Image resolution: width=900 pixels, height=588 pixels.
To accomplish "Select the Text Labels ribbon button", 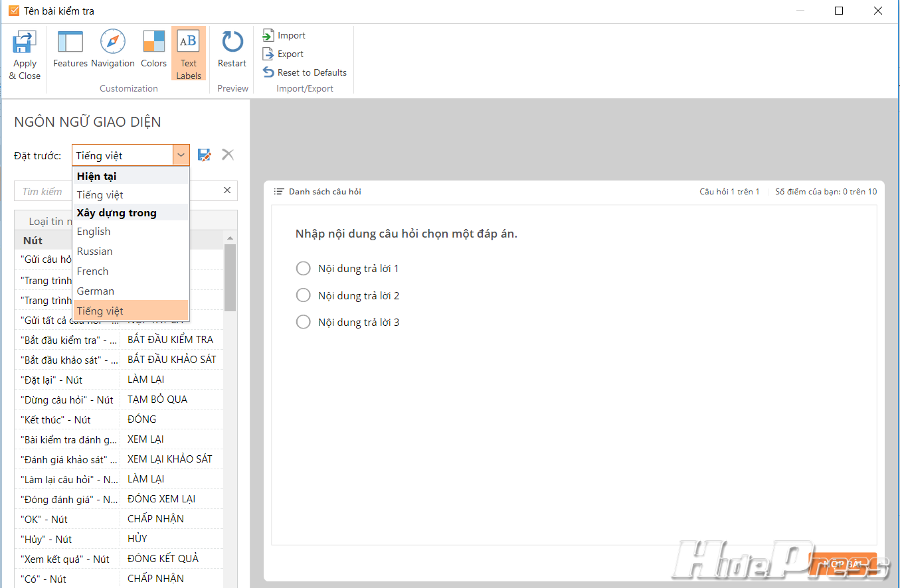I will [x=188, y=53].
